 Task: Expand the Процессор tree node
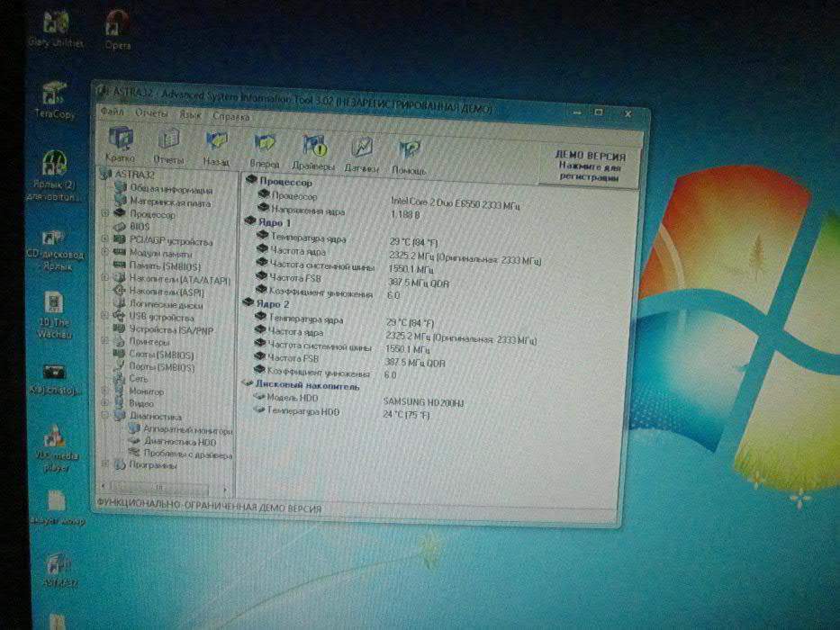pos(105,213)
